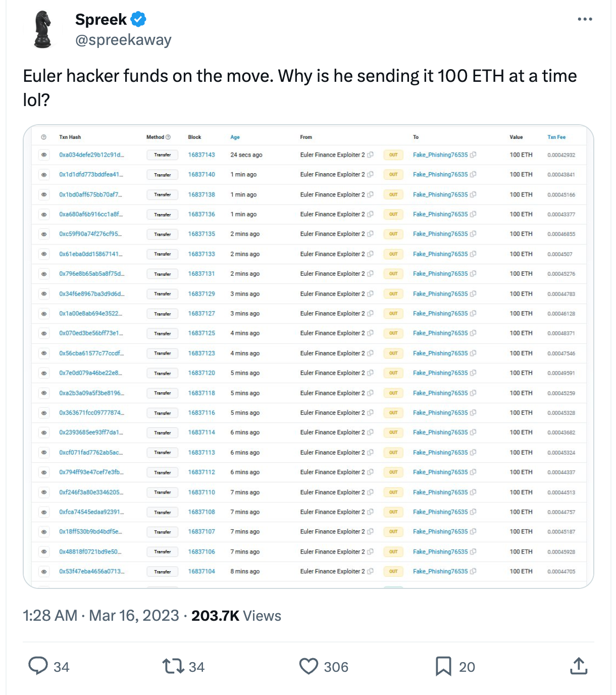The image size is (616, 695).
Task: Click the Spreek display name
Action: pyautogui.click(x=101, y=19)
